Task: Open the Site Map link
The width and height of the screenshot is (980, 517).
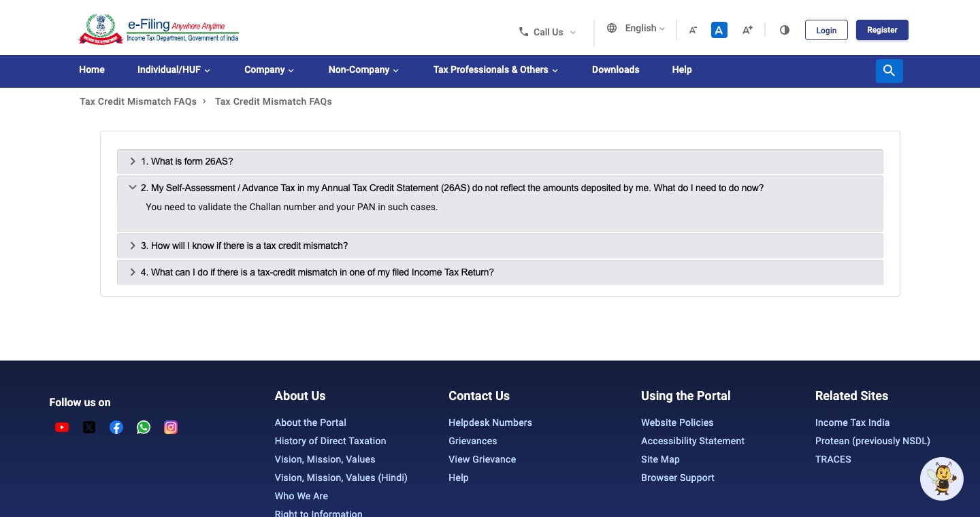Action: (660, 459)
